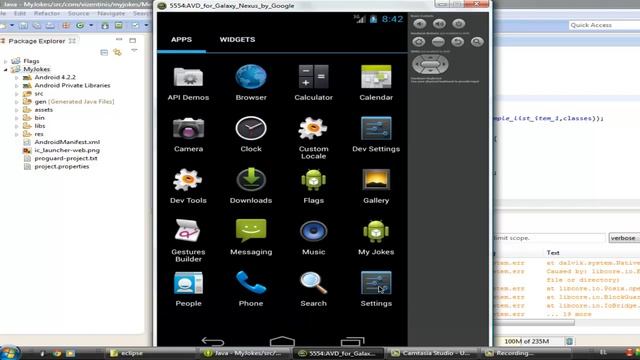Open the Gestures Builder app
Screen dimensions: 640x360
coord(188,241)
